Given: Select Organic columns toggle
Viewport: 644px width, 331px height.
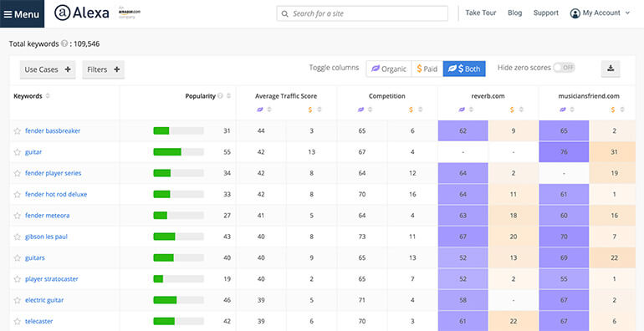Looking at the screenshot, I should 389,69.
